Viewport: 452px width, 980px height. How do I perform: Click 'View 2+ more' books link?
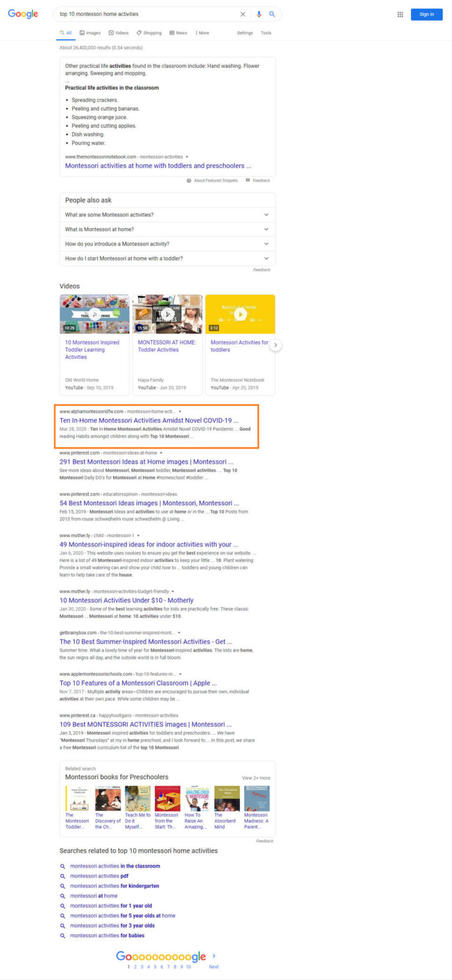(256, 778)
